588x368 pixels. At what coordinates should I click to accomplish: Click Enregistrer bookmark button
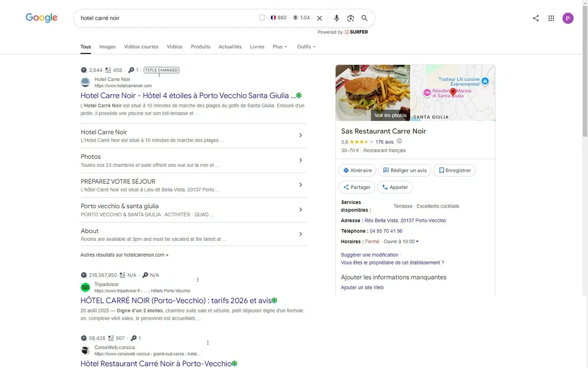click(x=454, y=170)
